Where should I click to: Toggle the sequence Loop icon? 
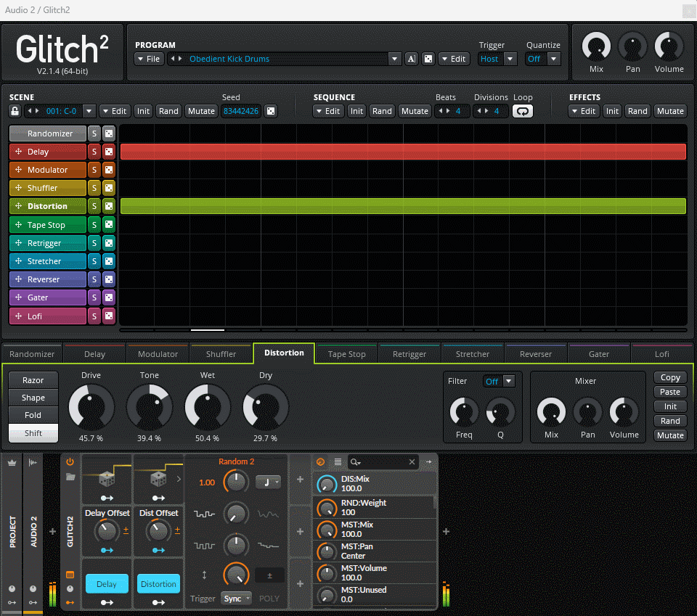pos(522,111)
